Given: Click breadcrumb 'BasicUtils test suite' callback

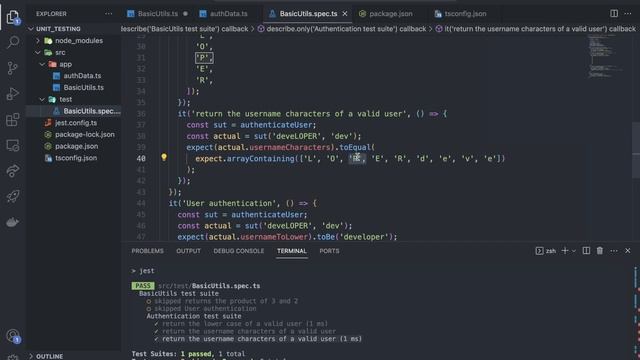Looking at the screenshot, I should [x=185, y=29].
